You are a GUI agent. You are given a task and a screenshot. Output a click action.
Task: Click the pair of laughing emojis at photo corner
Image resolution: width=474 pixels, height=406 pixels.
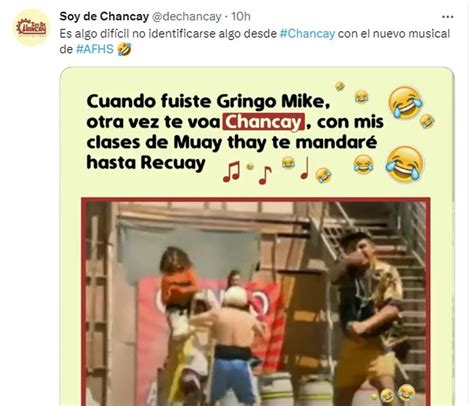tap(395, 394)
